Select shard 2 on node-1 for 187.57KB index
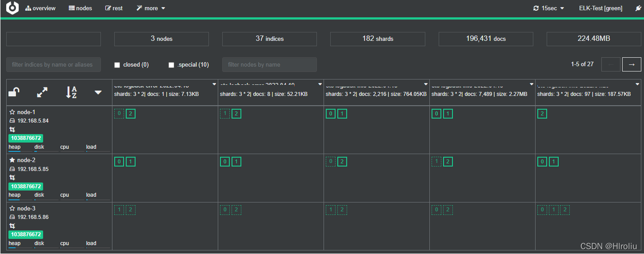644x254 pixels. point(542,114)
